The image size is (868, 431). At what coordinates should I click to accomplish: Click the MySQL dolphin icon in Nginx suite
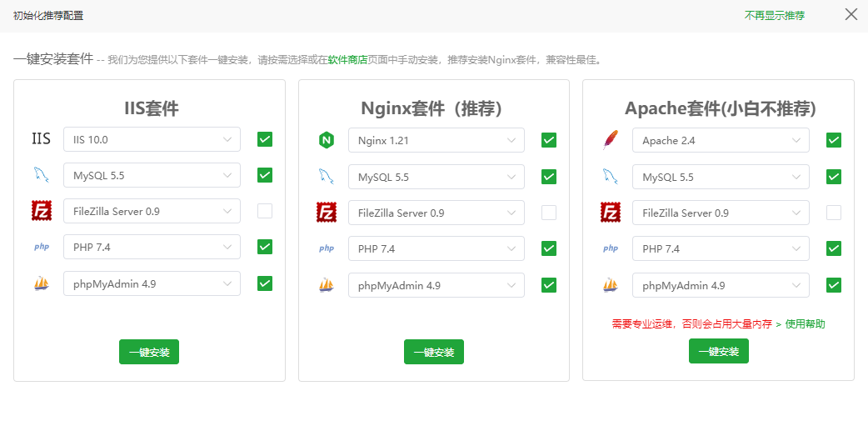[326, 177]
